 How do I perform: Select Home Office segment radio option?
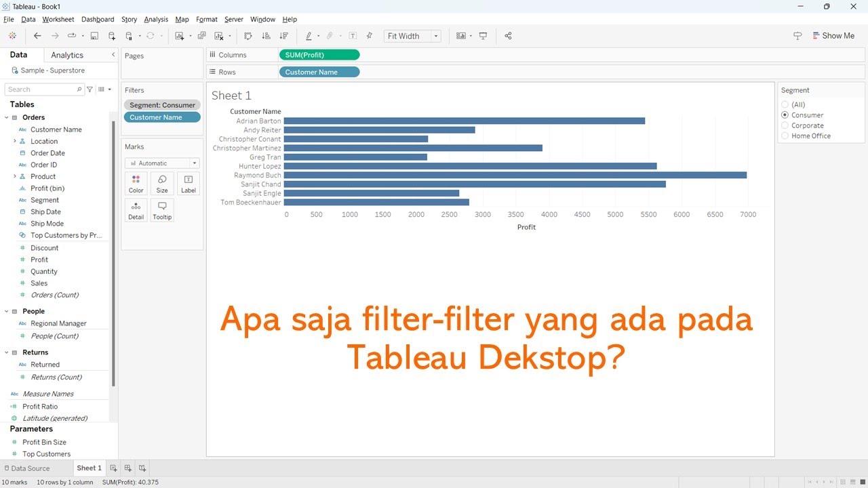785,136
